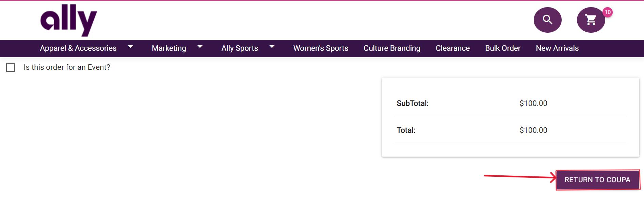Open the Culture Branding category
Screen dimensions: 644x207
392,48
